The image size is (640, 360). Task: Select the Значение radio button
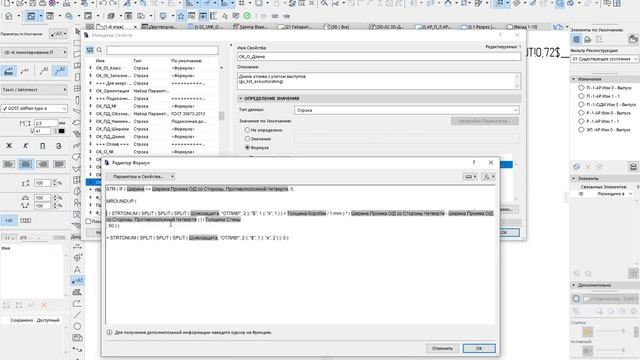(247, 139)
